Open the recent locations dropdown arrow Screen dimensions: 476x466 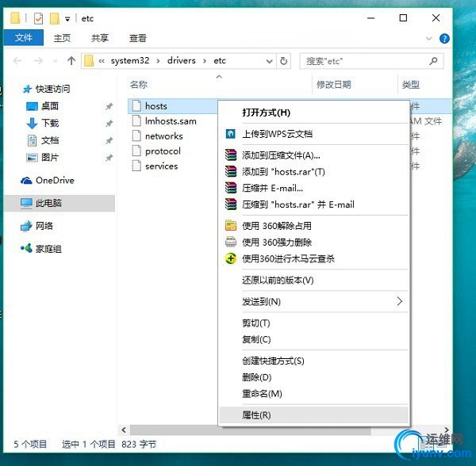(x=55, y=61)
